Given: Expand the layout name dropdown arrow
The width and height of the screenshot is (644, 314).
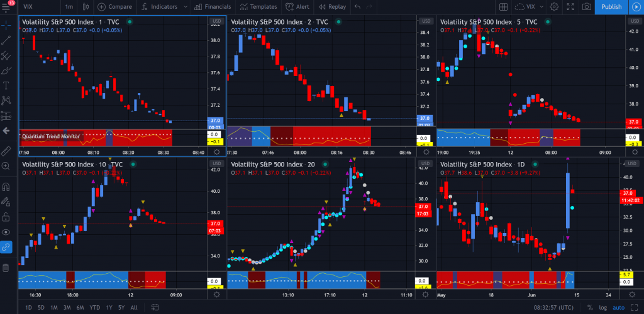Looking at the screenshot, I should pos(541,6).
